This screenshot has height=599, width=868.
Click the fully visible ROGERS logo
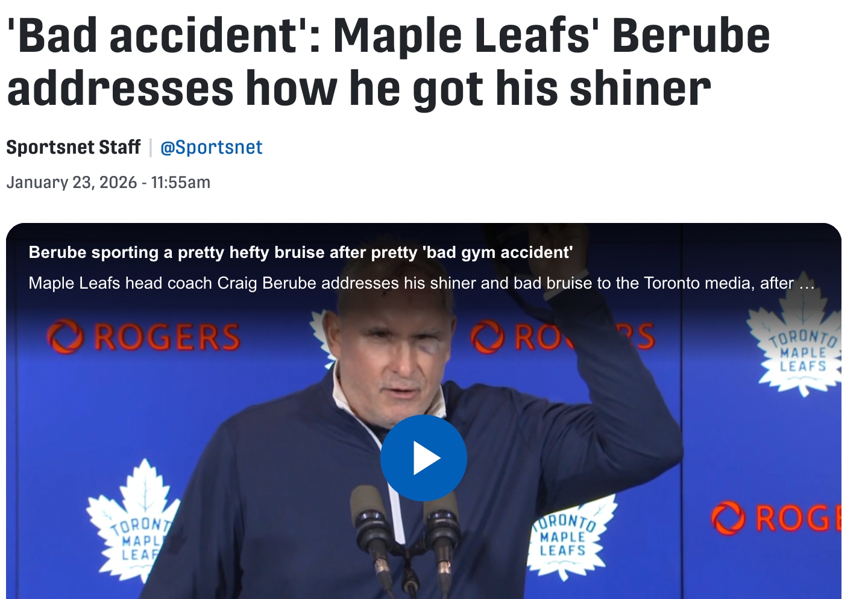(144, 337)
